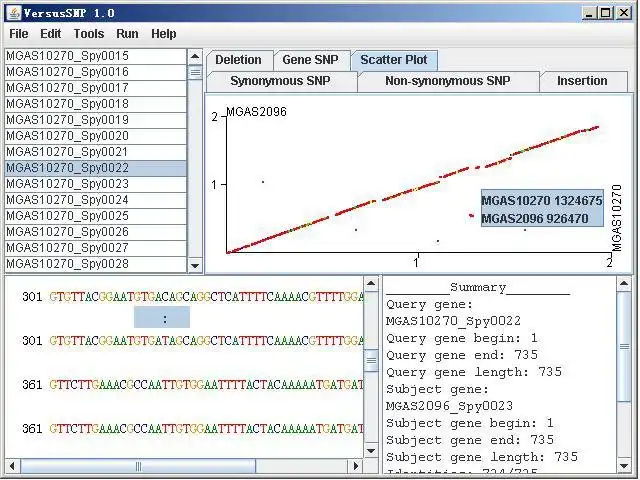The width and height of the screenshot is (640, 480).
Task: Open the Non-synonymous SNP tab
Action: point(448,81)
